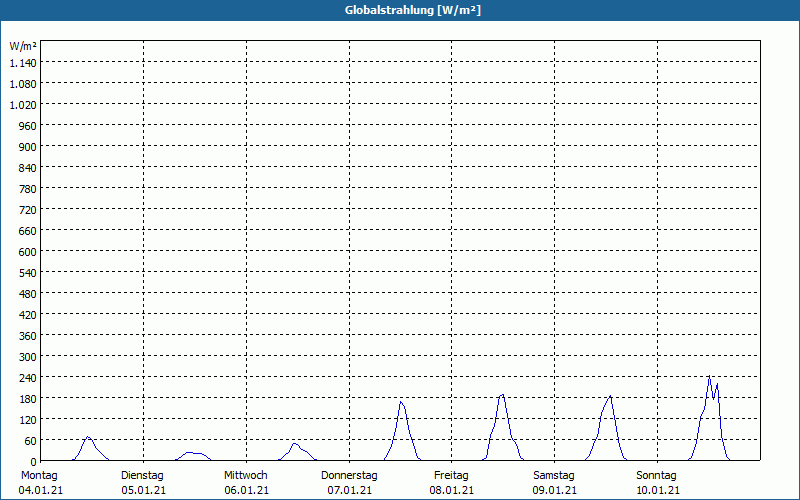
Task: Click the 240 y-axis label
Action: tap(28, 378)
